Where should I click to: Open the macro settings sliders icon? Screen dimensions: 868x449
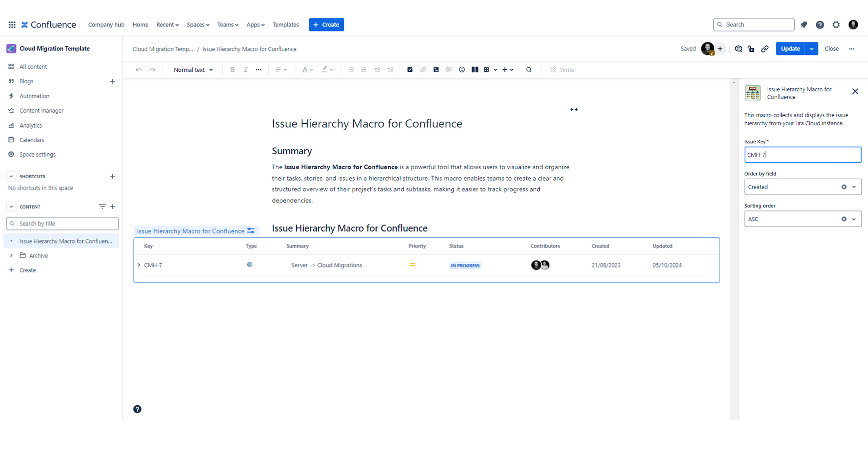(251, 231)
